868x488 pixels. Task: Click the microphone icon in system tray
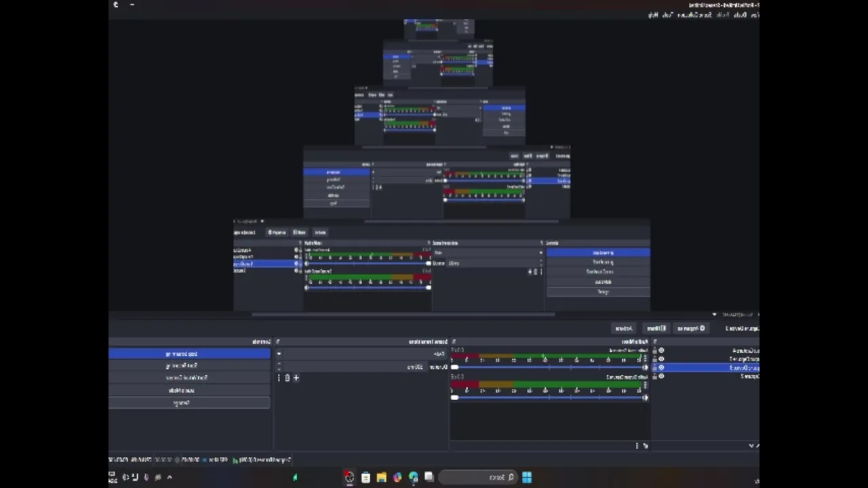[146, 477]
